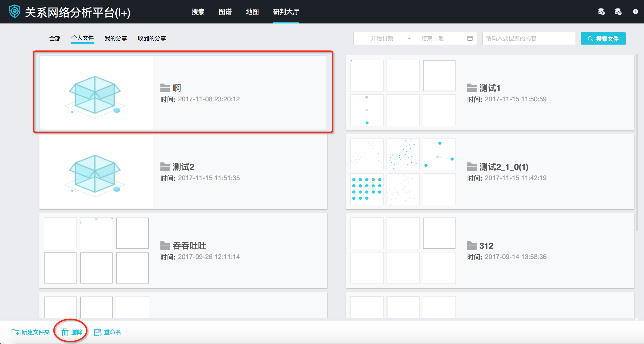Show 全部 files filter
The image size is (644, 344).
click(x=55, y=38)
